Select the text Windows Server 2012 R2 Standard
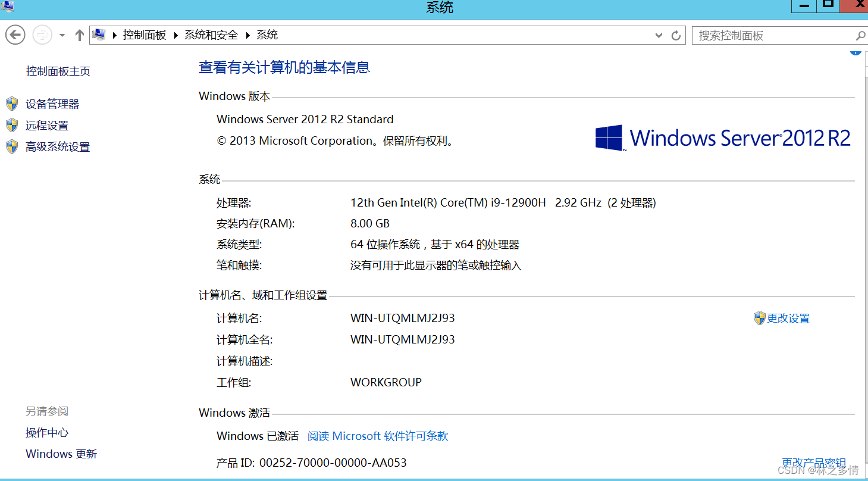Image resolution: width=868 pixels, height=481 pixels. [x=305, y=119]
